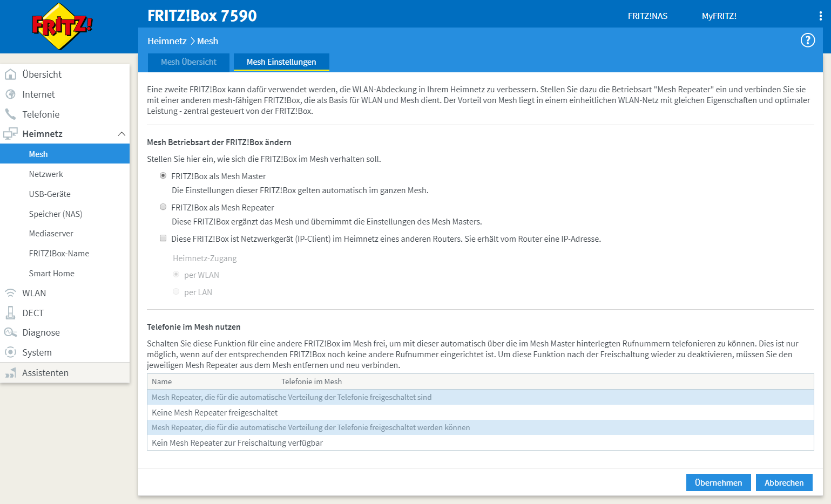This screenshot has width=831, height=504.
Task: Click the Übernehmen button
Action: pos(718,482)
